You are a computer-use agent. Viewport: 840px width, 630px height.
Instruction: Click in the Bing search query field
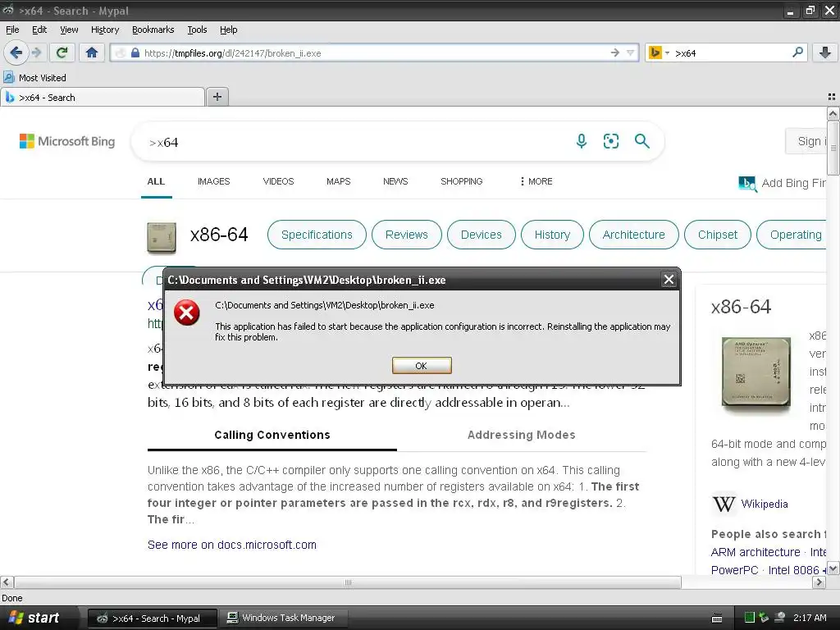click(354, 142)
